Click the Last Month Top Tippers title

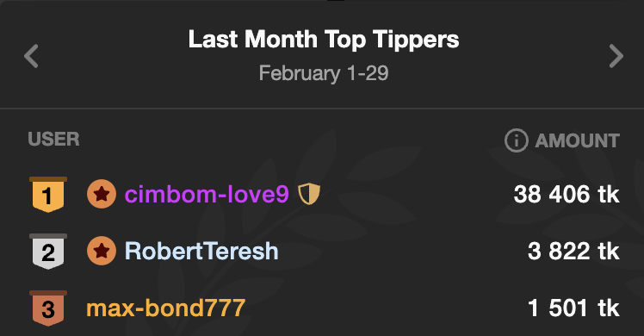click(x=324, y=40)
